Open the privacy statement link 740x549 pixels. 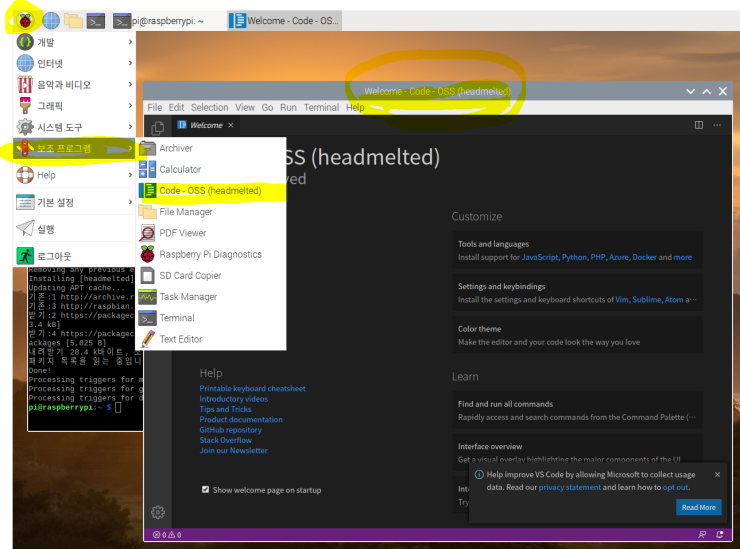[570, 487]
